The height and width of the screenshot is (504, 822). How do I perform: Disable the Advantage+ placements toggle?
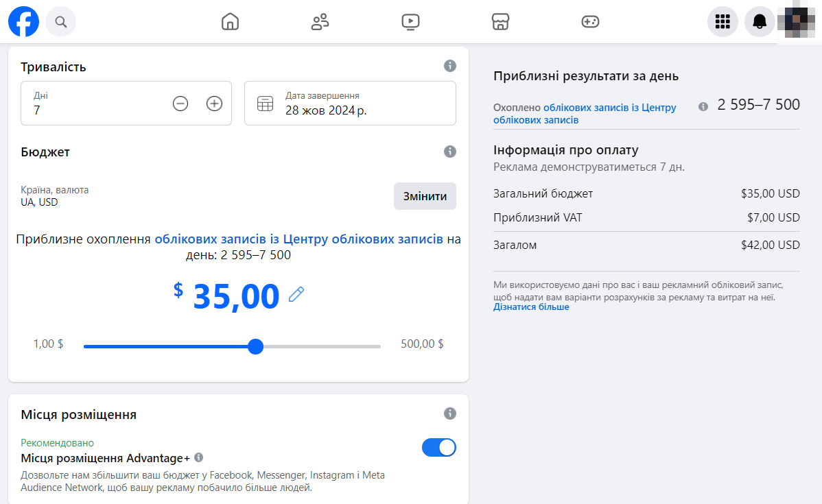click(x=438, y=448)
